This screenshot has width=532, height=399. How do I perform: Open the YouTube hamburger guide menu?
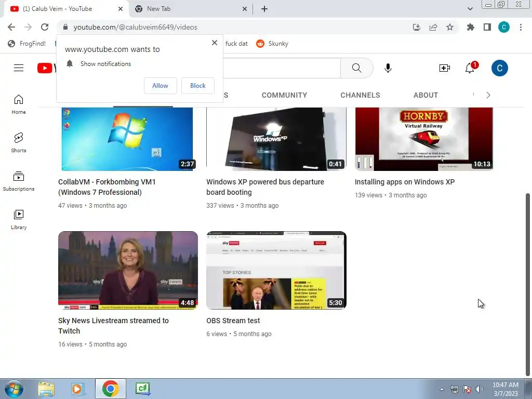click(19, 68)
